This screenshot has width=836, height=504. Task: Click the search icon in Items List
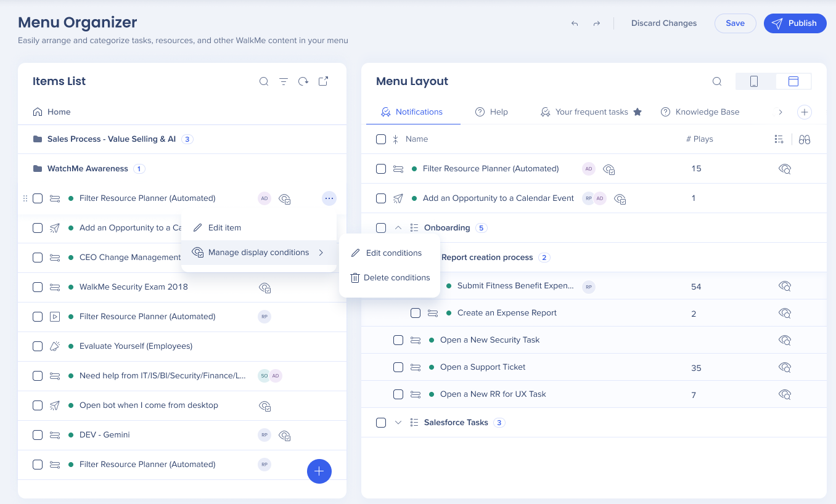pos(264,81)
